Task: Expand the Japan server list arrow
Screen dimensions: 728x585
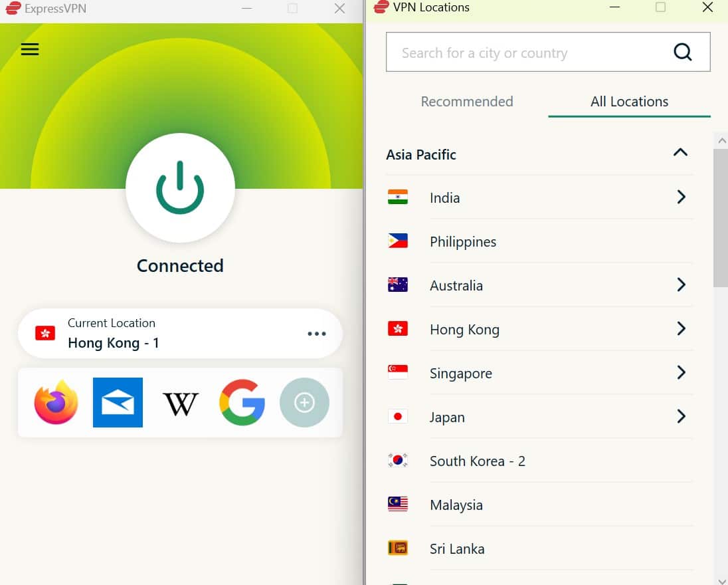Action: pos(681,416)
